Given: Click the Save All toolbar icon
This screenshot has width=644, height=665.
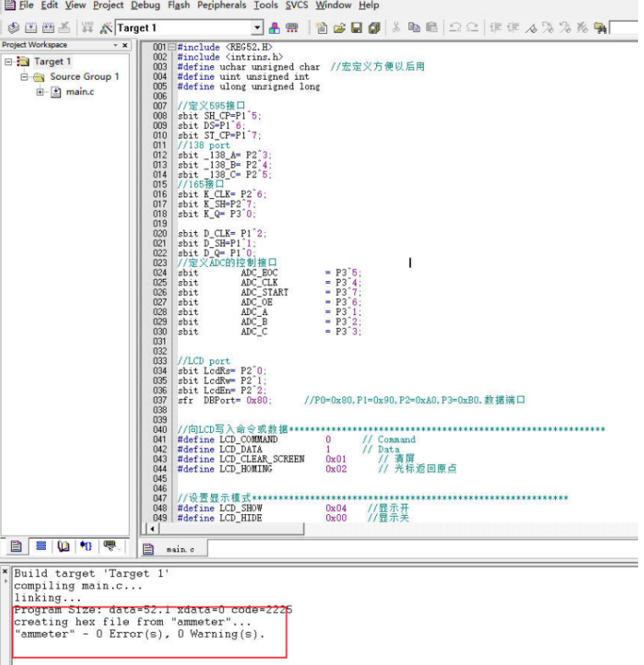Looking at the screenshot, I should tap(375, 28).
